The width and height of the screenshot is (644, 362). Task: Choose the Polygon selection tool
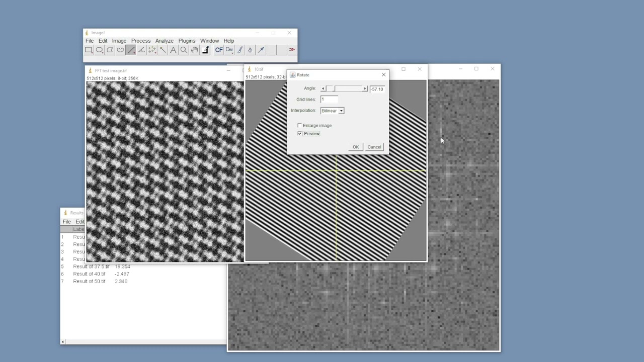pos(110,50)
